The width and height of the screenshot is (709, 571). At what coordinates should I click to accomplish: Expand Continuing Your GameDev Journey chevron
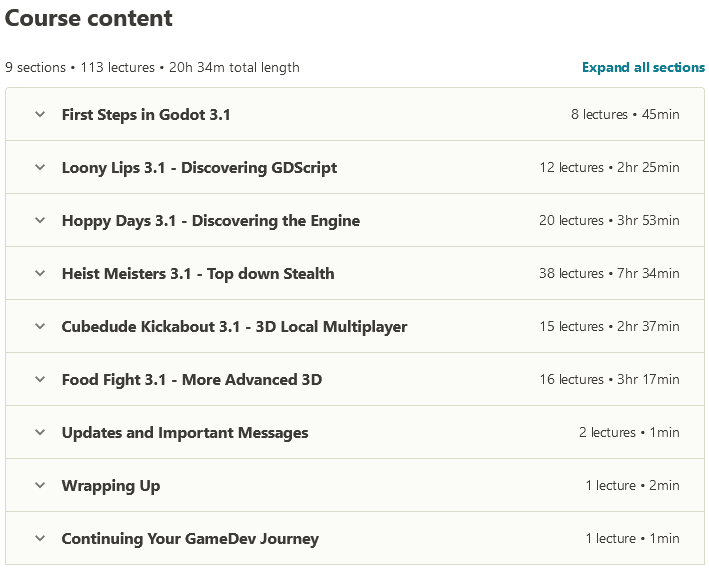click(40, 538)
